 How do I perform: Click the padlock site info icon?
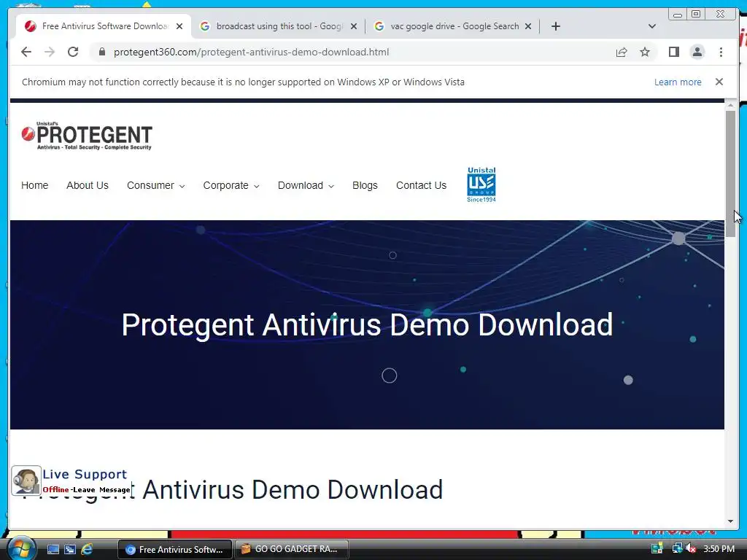(x=102, y=52)
